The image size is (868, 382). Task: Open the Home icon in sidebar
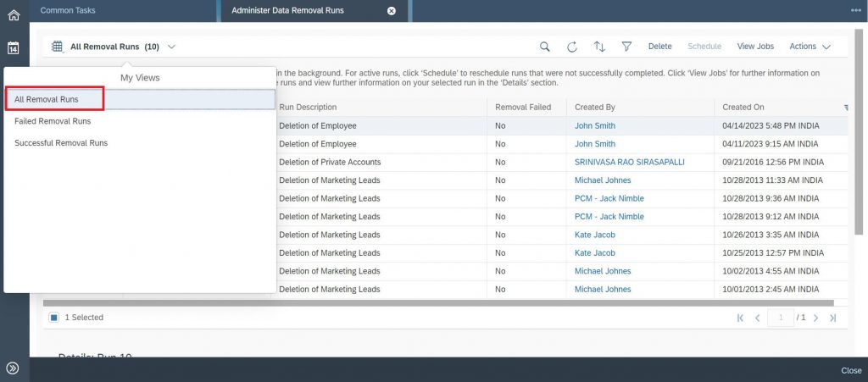pos(14,15)
